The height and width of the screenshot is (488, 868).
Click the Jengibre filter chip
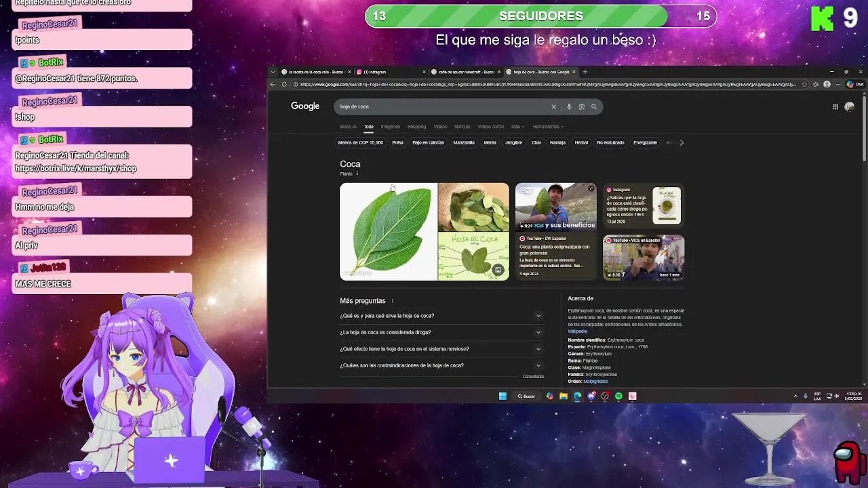pos(514,142)
